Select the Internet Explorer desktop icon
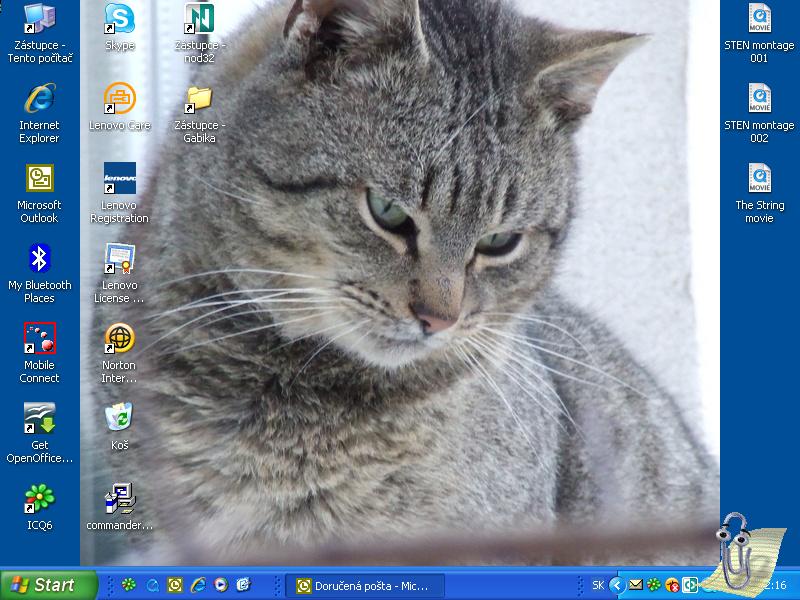 click(x=39, y=99)
